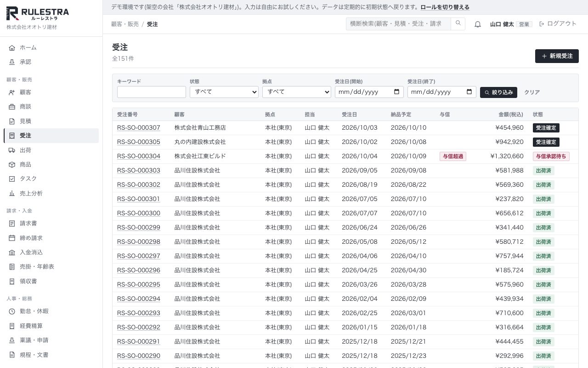Click the 経費精算 receipt icon
The image size is (588, 368).
(12, 326)
